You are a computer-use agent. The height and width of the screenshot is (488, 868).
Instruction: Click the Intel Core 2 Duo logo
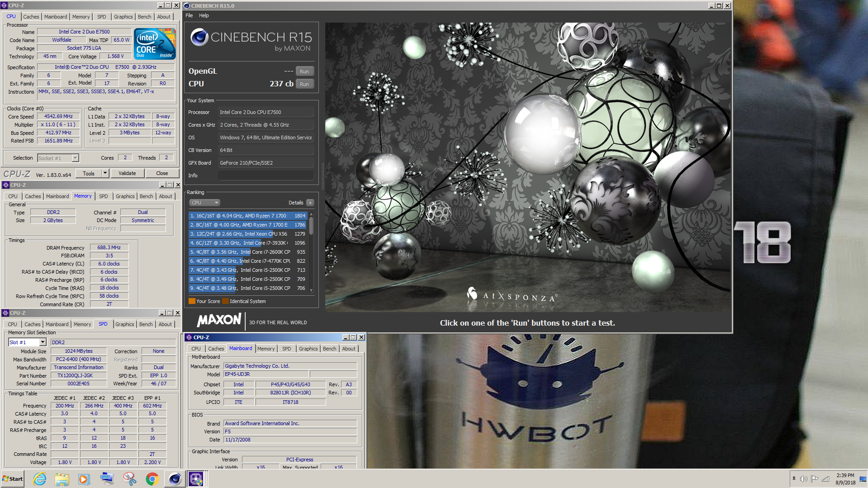pyautogui.click(x=155, y=43)
